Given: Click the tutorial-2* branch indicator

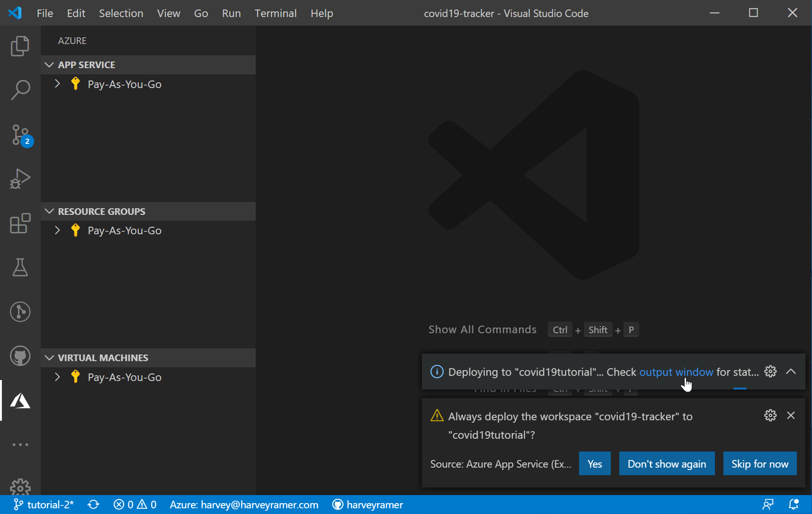Looking at the screenshot, I should pos(44,505).
